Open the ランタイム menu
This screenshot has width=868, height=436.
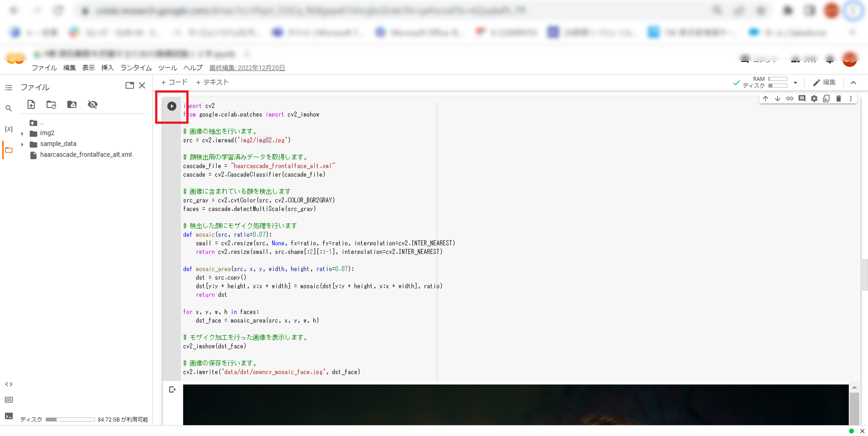[x=136, y=68]
